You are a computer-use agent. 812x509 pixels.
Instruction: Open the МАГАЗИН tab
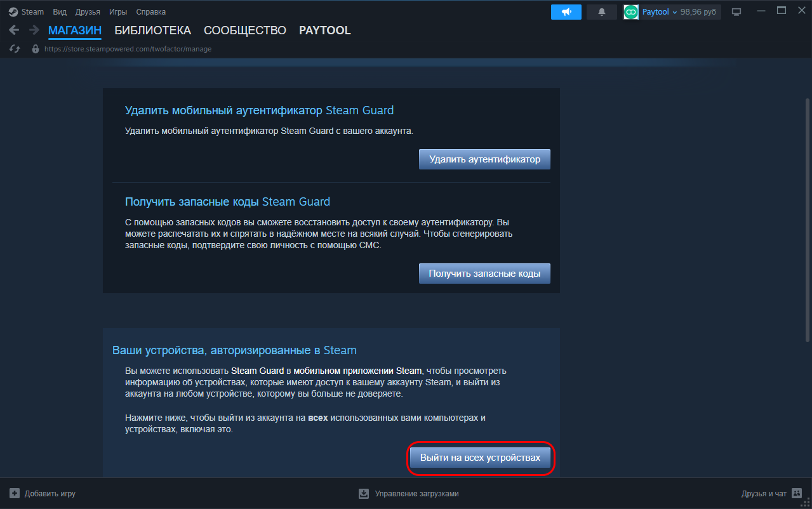[x=75, y=30]
